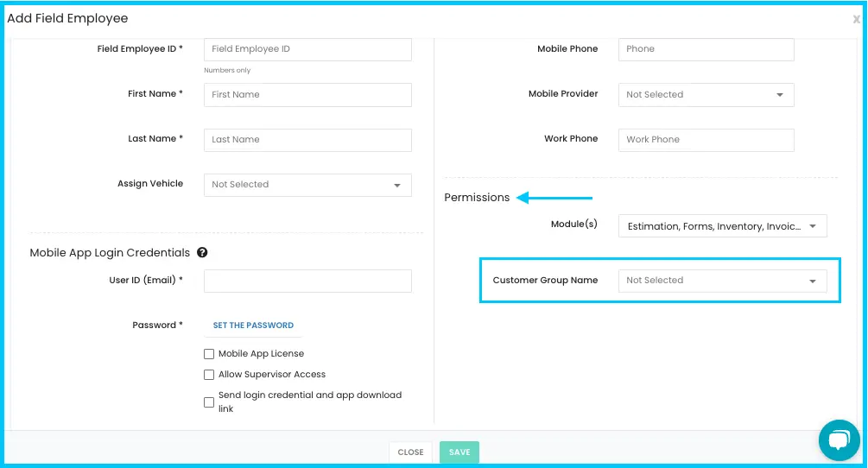Open the live chat bubble widget
Screen dimensions: 868x468
pos(839,440)
